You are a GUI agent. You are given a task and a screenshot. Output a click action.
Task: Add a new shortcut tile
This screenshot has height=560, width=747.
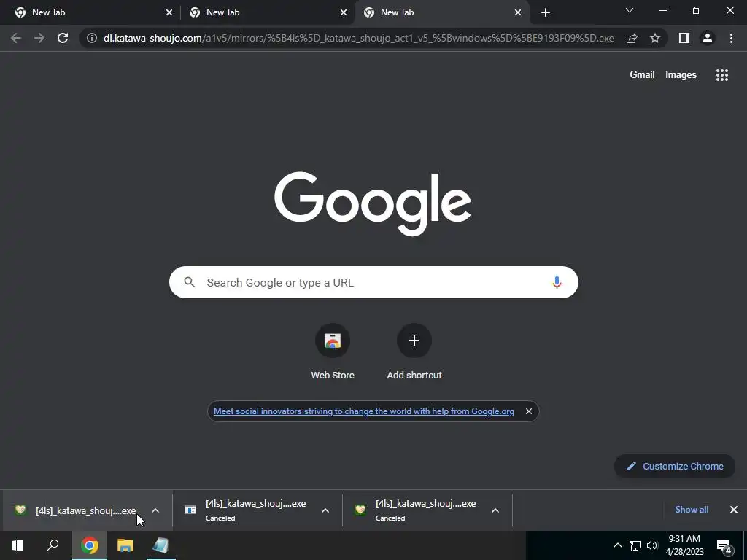pyautogui.click(x=414, y=351)
